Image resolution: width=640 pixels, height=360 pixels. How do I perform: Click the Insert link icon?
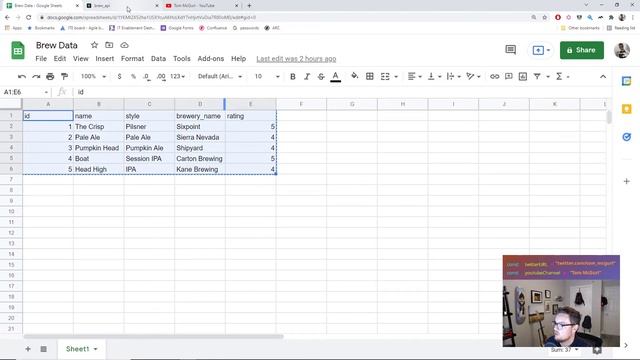pos(494,76)
